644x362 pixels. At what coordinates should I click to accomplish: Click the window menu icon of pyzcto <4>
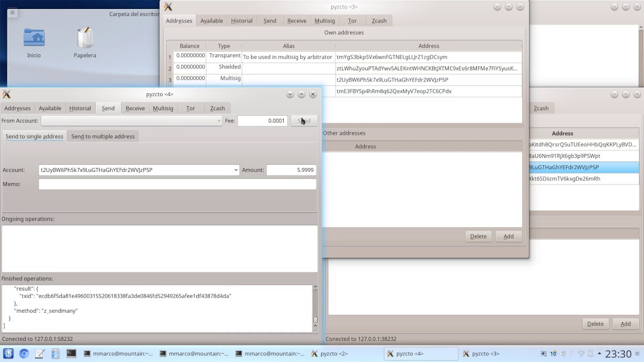7,94
